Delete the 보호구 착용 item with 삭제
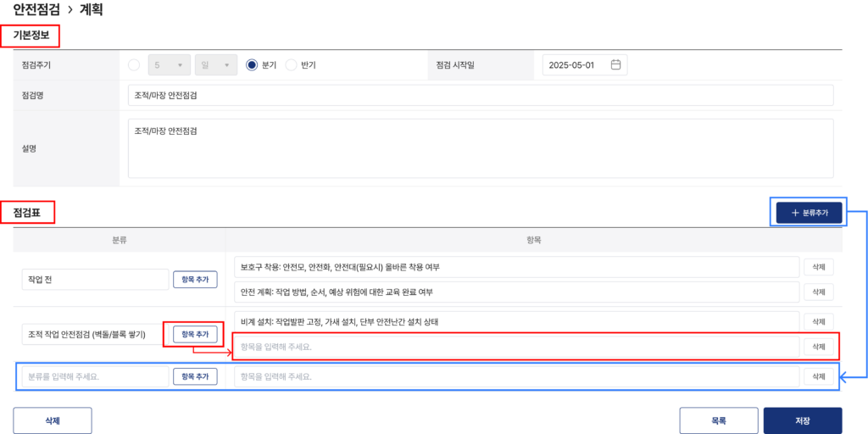Screen dimensions: 868x434 (x=819, y=266)
